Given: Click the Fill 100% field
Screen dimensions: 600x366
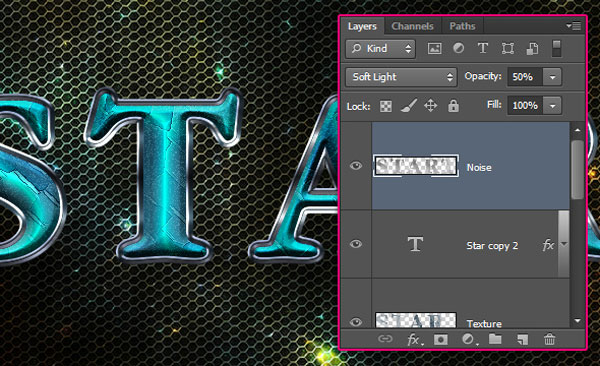Looking at the screenshot, I should tap(525, 106).
